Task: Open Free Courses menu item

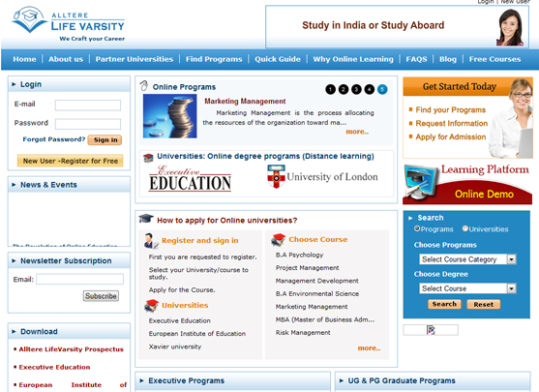Action: point(495,59)
